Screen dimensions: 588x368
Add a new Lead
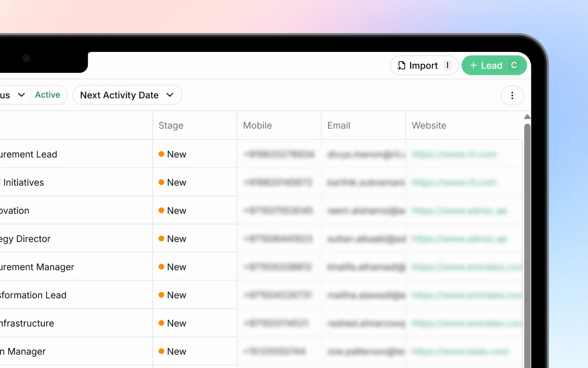494,65
